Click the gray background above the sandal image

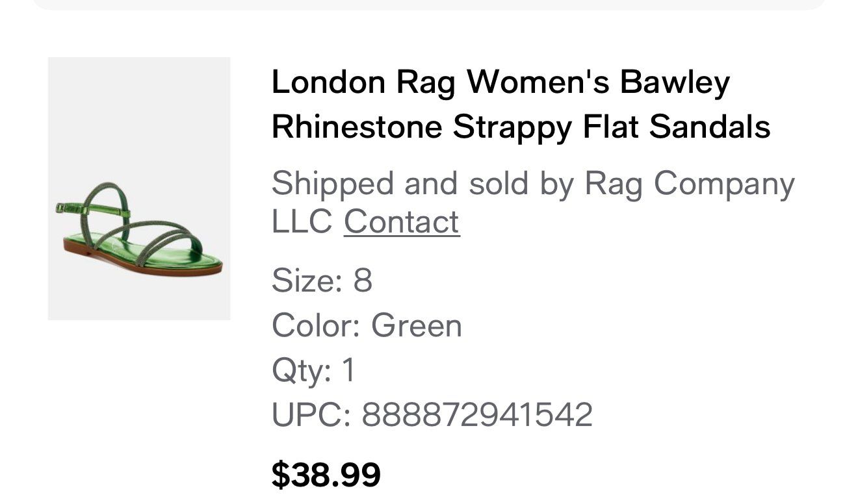click(x=139, y=110)
